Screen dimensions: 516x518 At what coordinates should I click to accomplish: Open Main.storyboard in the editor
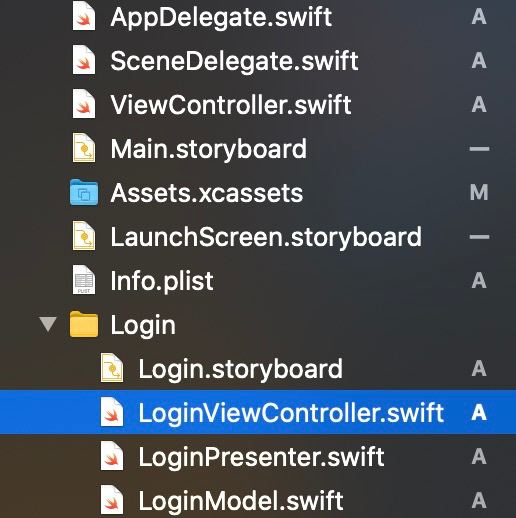pos(208,149)
